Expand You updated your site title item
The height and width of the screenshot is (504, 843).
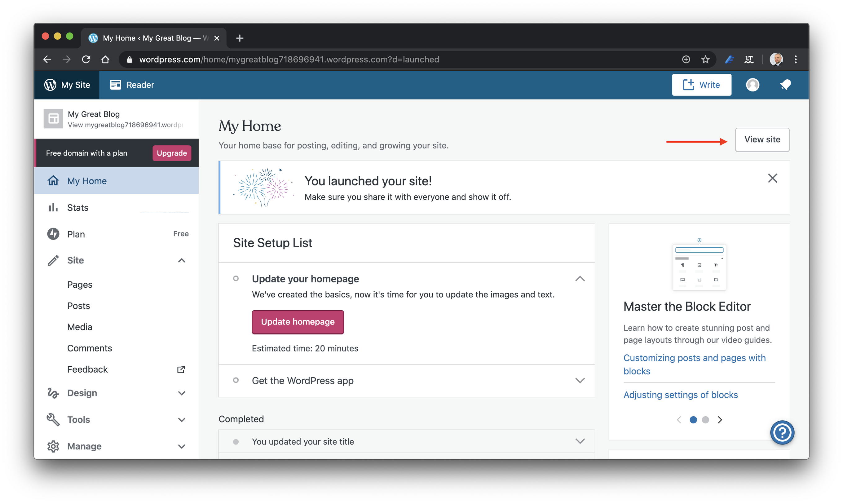tap(580, 441)
